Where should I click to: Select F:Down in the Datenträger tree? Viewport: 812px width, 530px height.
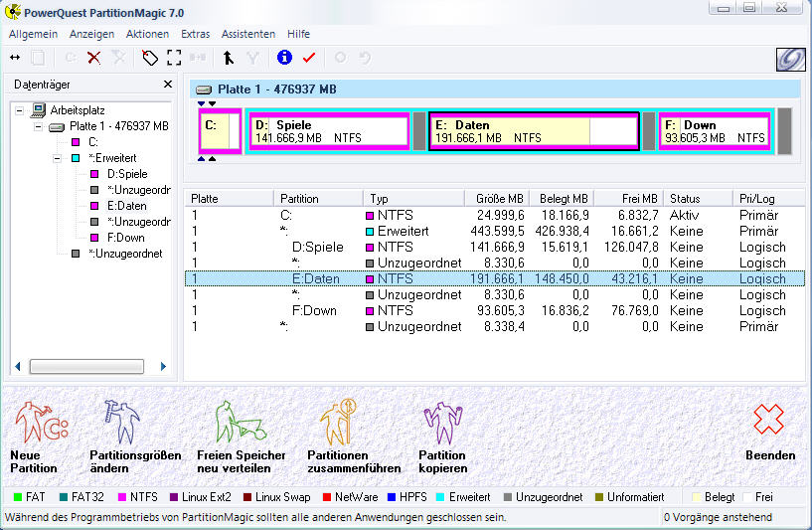(x=126, y=238)
